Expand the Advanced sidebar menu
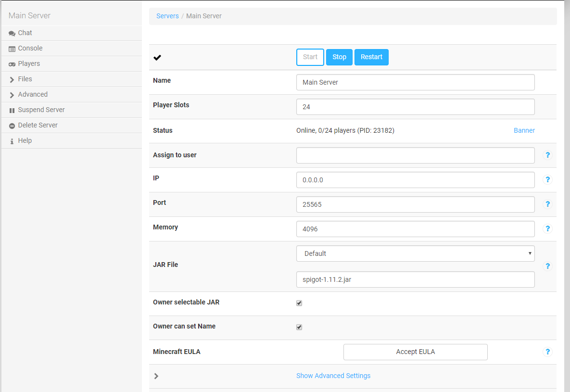This screenshot has height=392, width=570. [32, 94]
